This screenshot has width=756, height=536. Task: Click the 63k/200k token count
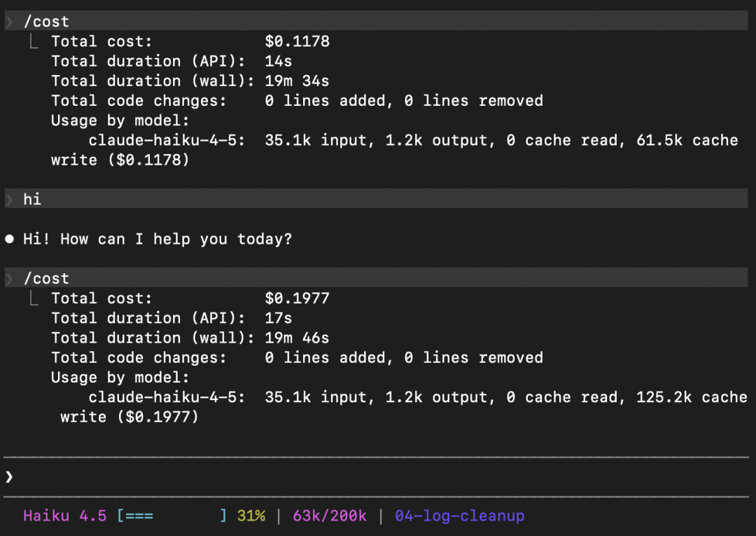[x=329, y=516]
